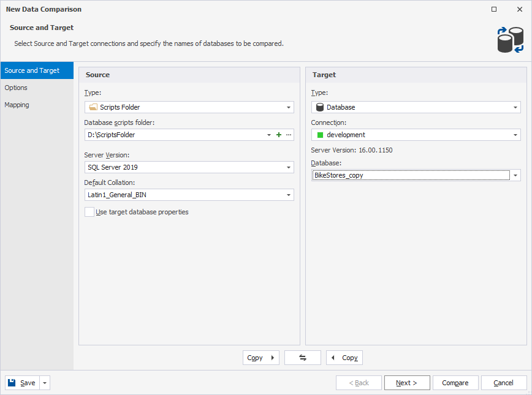Viewport: 532px width, 395px height.
Task: Click the green plus icon to add scripts folder
Action: tap(279, 135)
